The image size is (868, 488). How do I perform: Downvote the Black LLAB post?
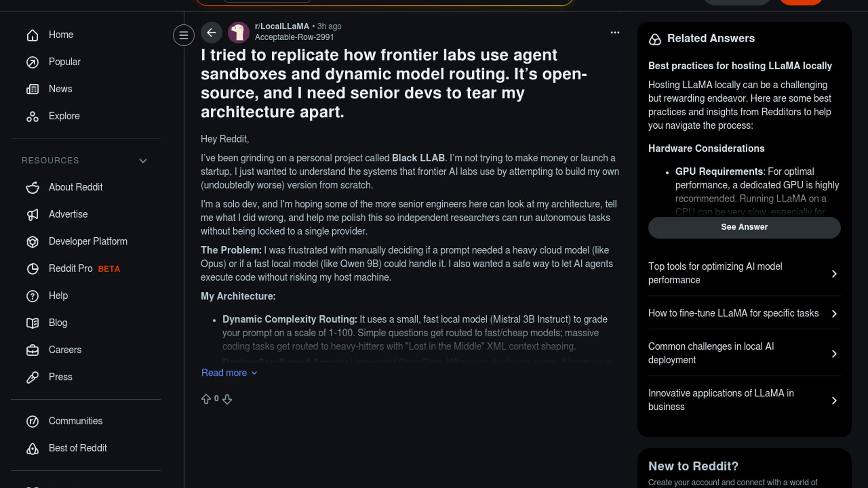(x=227, y=399)
